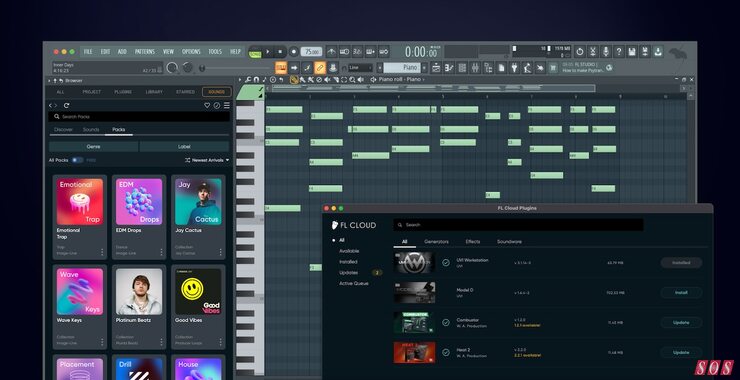Click the zoom magnifier tool in Piano roll
The image size is (740, 380).
coord(352,80)
